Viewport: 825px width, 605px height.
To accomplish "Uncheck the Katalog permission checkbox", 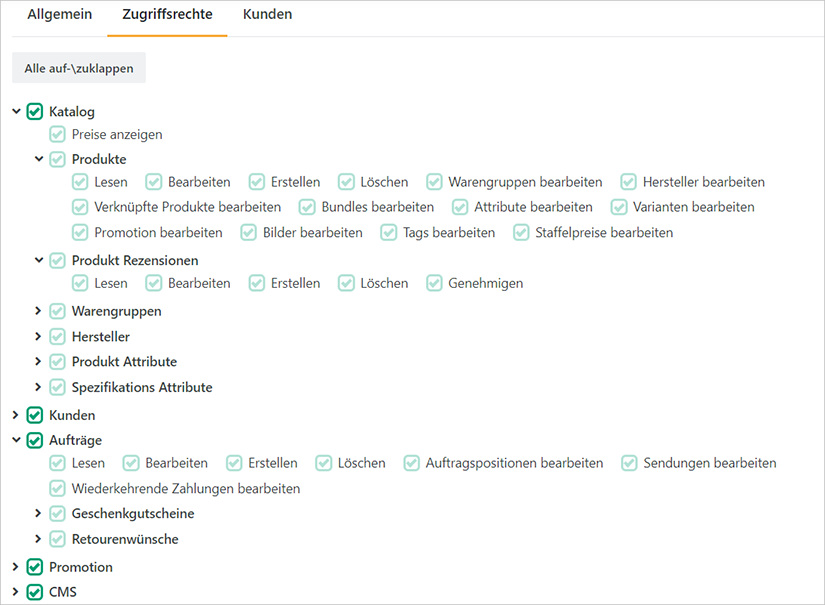I will [34, 111].
